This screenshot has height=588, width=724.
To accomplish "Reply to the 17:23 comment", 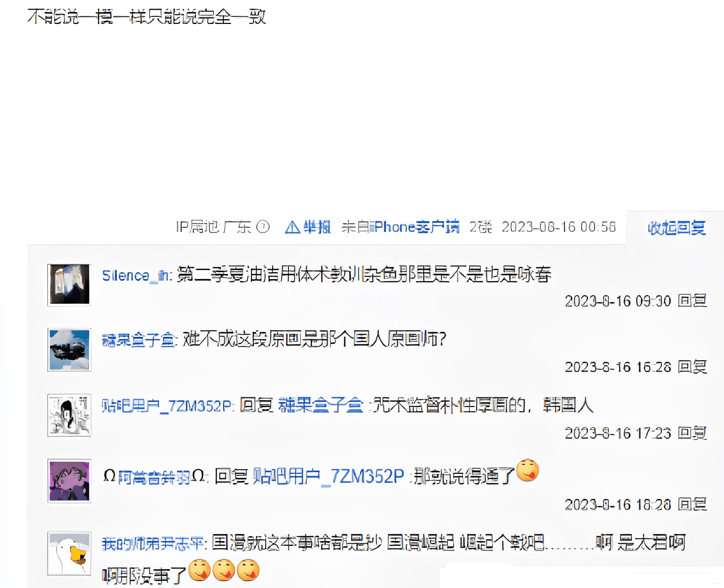I will pos(692,433).
